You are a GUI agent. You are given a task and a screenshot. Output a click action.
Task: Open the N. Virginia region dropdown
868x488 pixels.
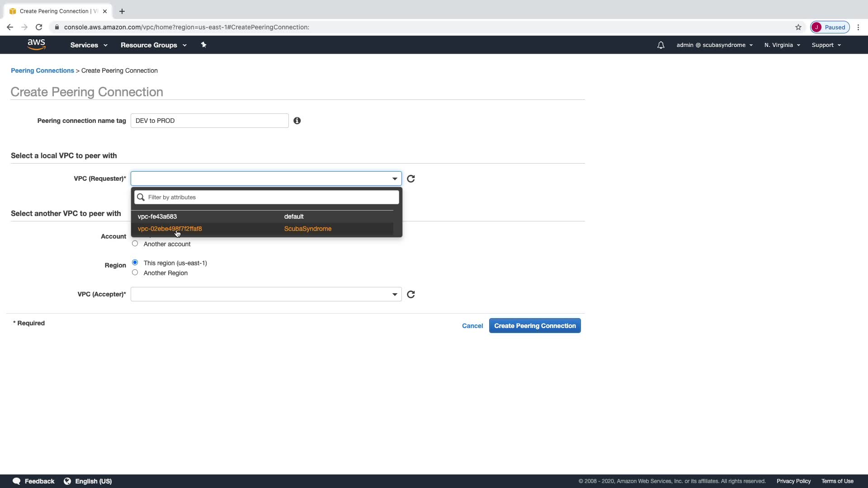tap(782, 45)
